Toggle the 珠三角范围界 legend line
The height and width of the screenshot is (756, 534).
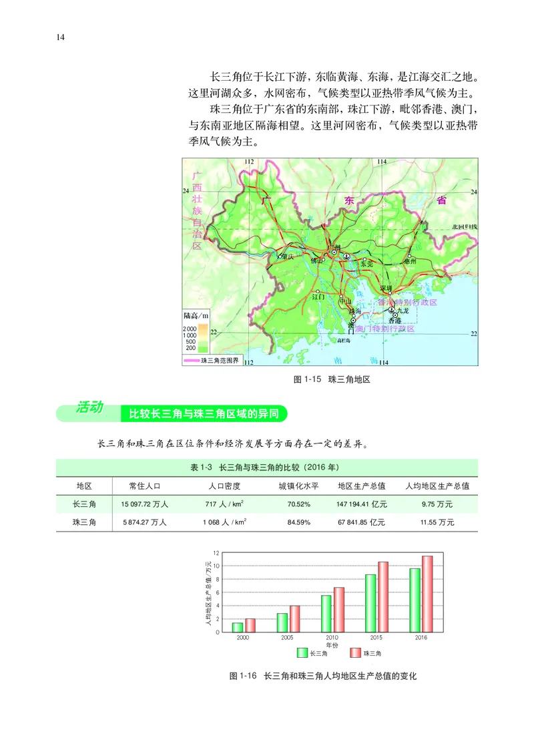coord(194,359)
